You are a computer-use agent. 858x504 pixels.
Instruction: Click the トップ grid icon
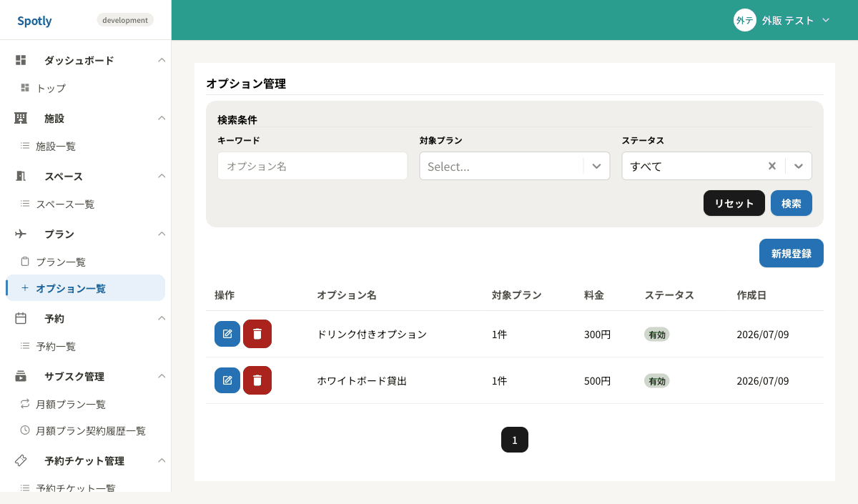[25, 88]
